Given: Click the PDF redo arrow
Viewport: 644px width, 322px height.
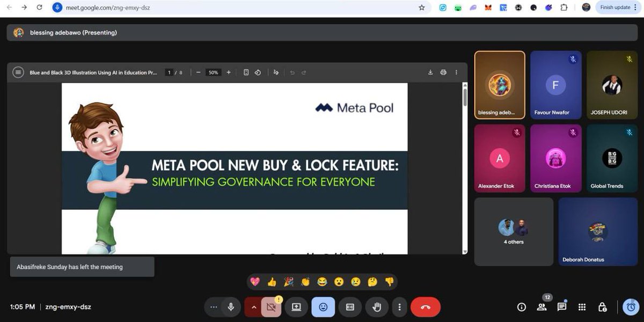Looking at the screenshot, I should tap(304, 72).
